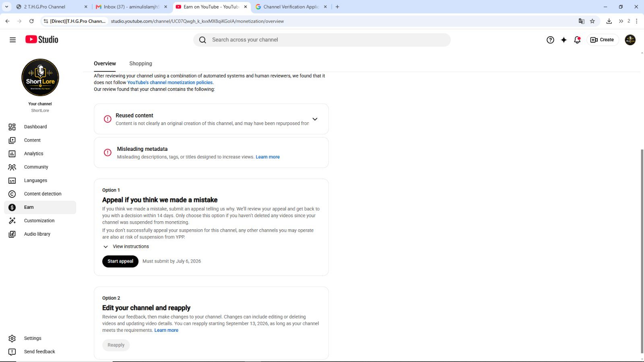Viewport: 644px width, 362px height.
Task: Click the site info icon in address bar
Action: click(x=46, y=21)
